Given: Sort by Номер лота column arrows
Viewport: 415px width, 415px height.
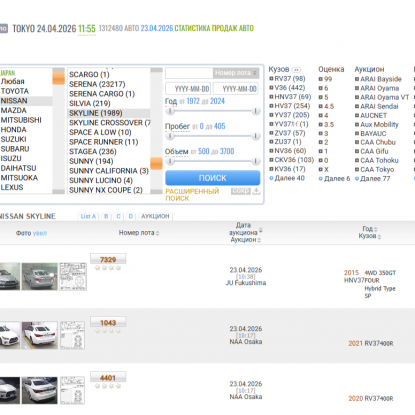Looking at the screenshot, I should pyautogui.click(x=158, y=233).
